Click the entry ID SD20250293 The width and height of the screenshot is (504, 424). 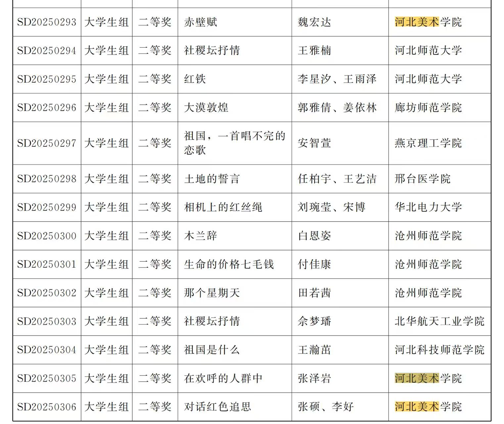pyautogui.click(x=47, y=22)
